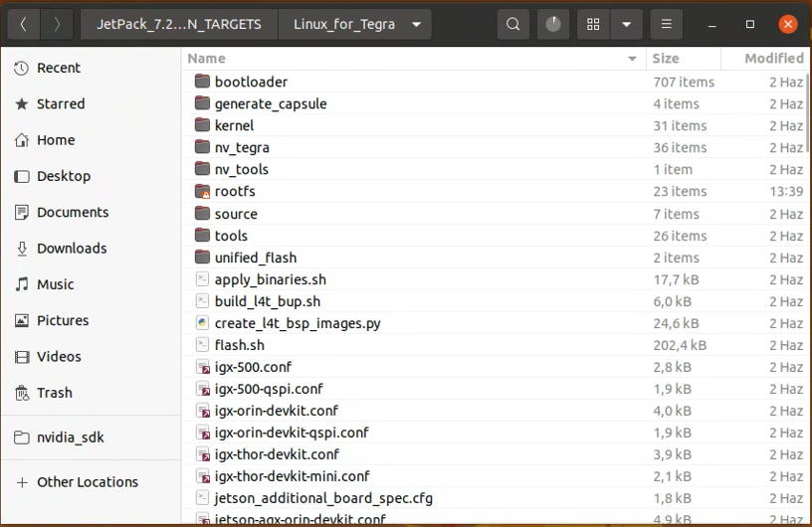Open Trash in the sidebar
The width and height of the screenshot is (812, 527).
click(91, 393)
